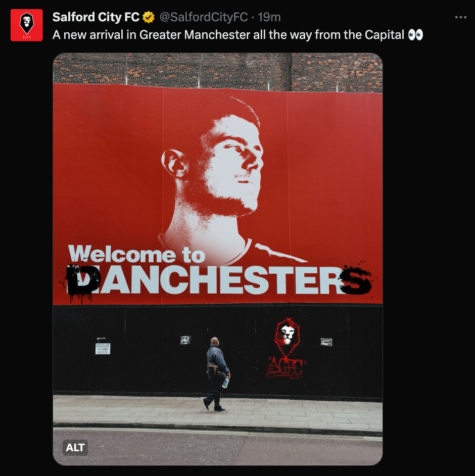Open the Salford City FC display name
This screenshot has height=476, width=475.
(96, 17)
